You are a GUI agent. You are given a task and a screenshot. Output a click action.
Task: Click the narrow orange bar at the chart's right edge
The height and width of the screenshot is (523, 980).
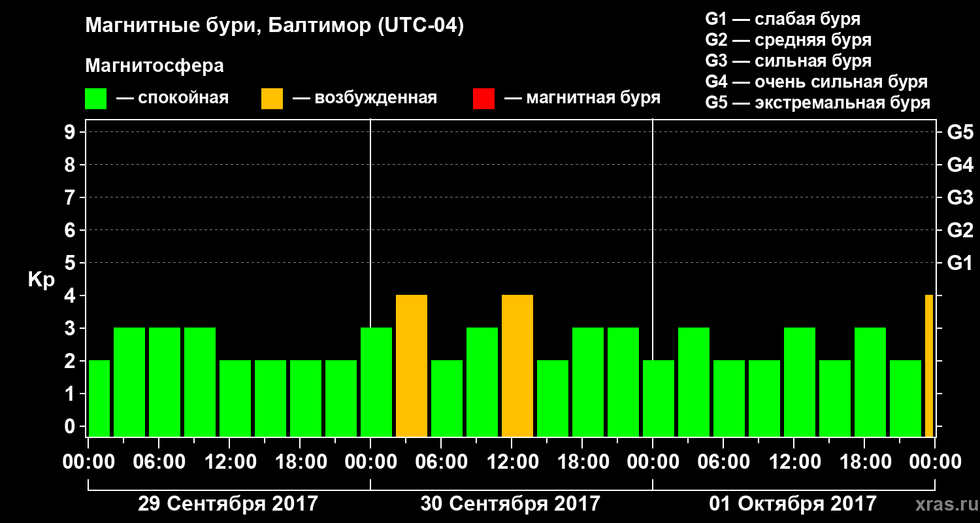coord(929,366)
